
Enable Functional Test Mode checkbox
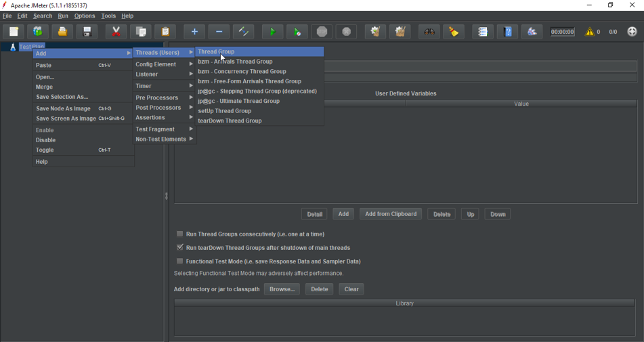(180, 261)
